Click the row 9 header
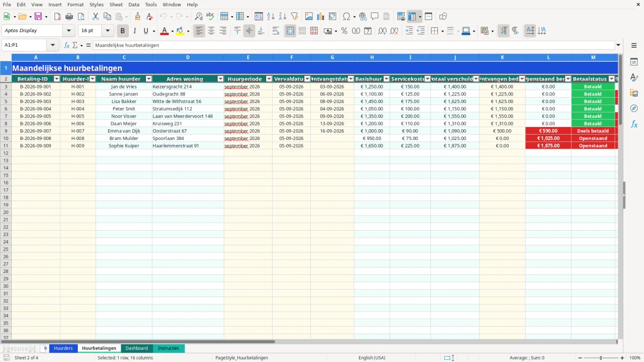Image resolution: width=644 pixels, height=362 pixels. 6,131
